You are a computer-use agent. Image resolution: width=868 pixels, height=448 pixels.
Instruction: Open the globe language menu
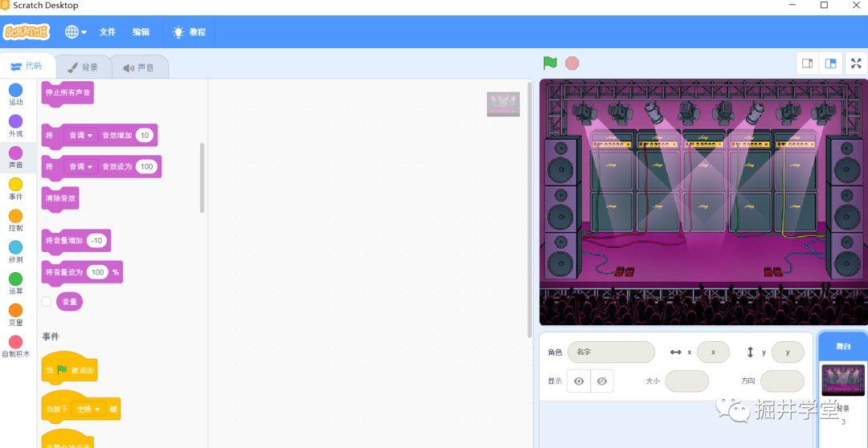pos(76,32)
